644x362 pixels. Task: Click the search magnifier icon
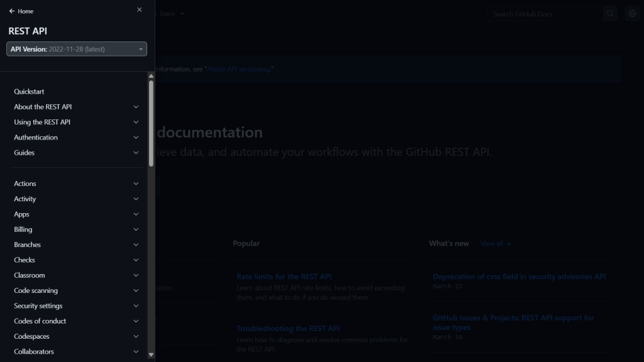click(610, 14)
